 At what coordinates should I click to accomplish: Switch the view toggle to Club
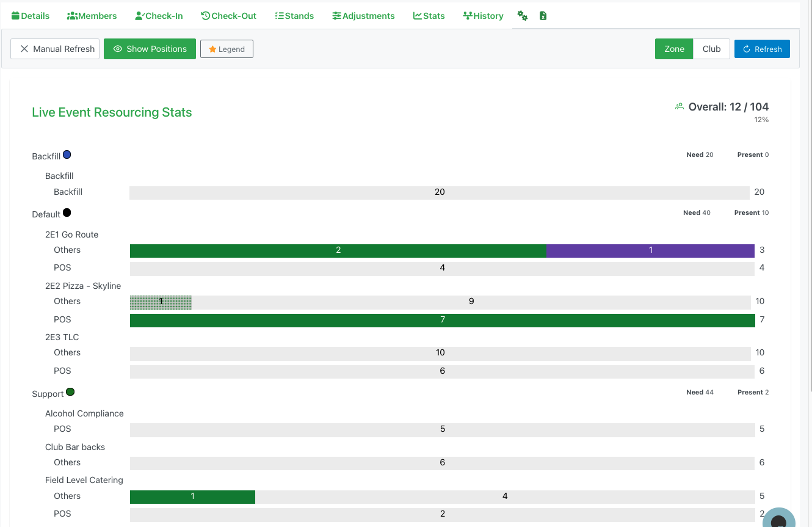(711, 49)
